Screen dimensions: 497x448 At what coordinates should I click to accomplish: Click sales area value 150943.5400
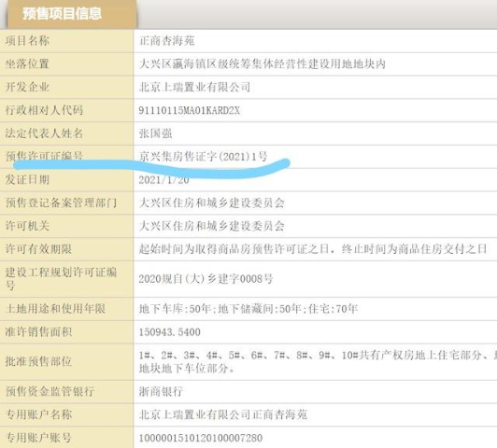click(170, 332)
